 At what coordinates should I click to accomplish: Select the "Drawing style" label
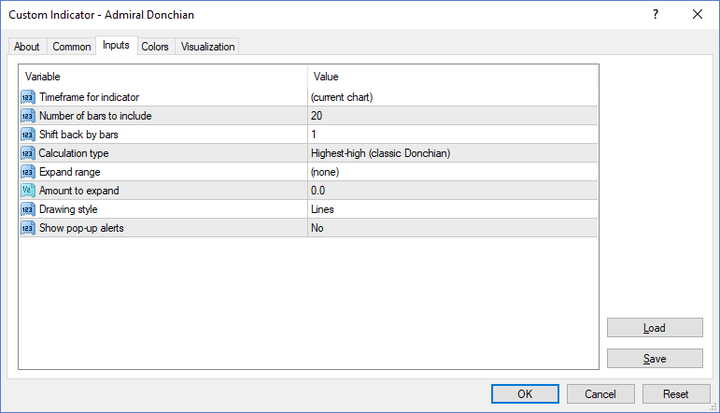pyautogui.click(x=68, y=209)
